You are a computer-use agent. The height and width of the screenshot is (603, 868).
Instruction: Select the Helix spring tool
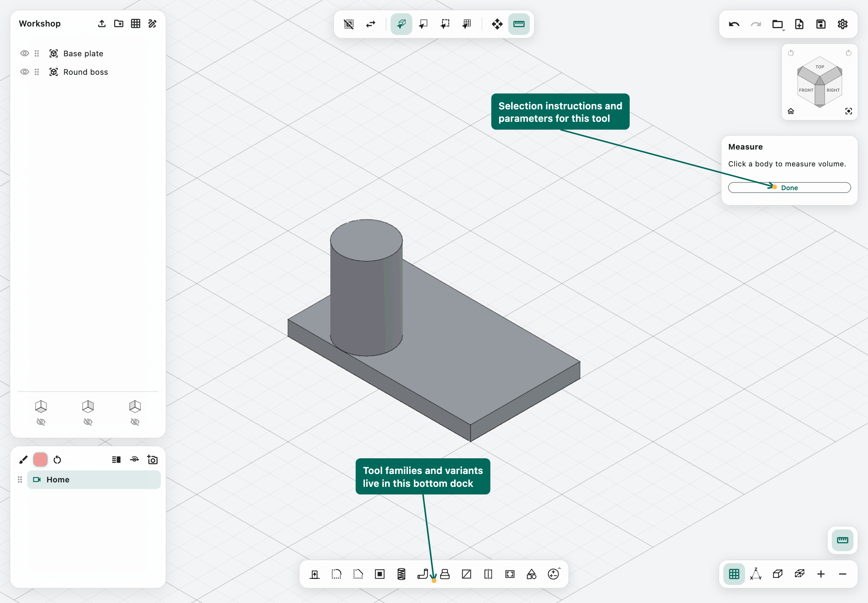[401, 574]
